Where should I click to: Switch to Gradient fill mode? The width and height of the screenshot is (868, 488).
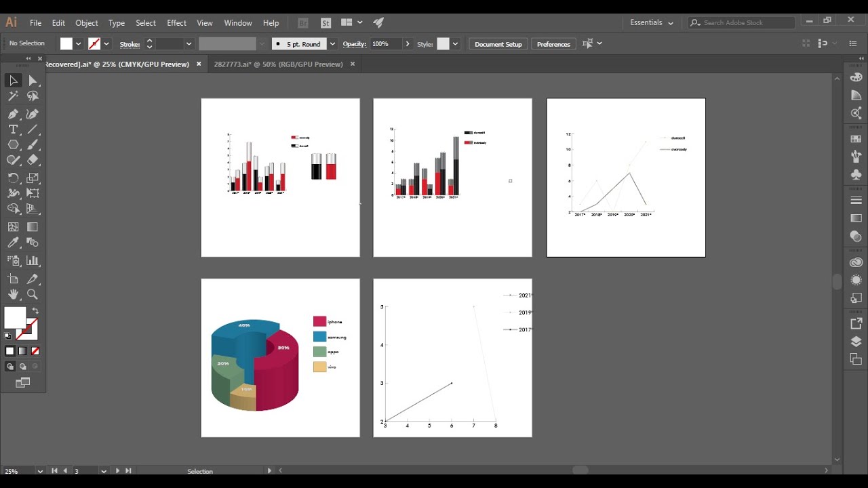22,351
